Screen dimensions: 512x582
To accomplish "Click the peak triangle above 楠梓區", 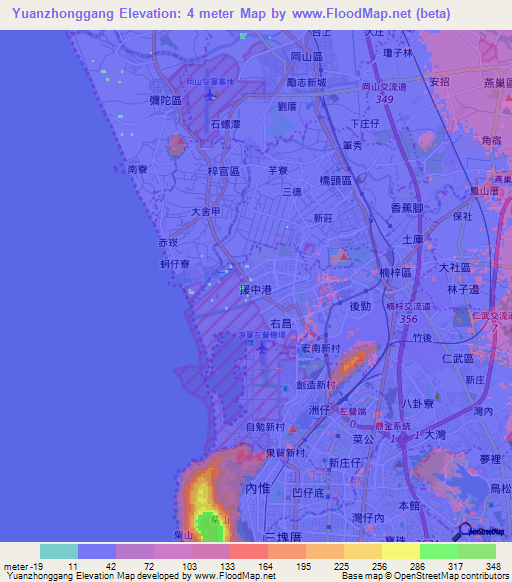I will [344, 256].
